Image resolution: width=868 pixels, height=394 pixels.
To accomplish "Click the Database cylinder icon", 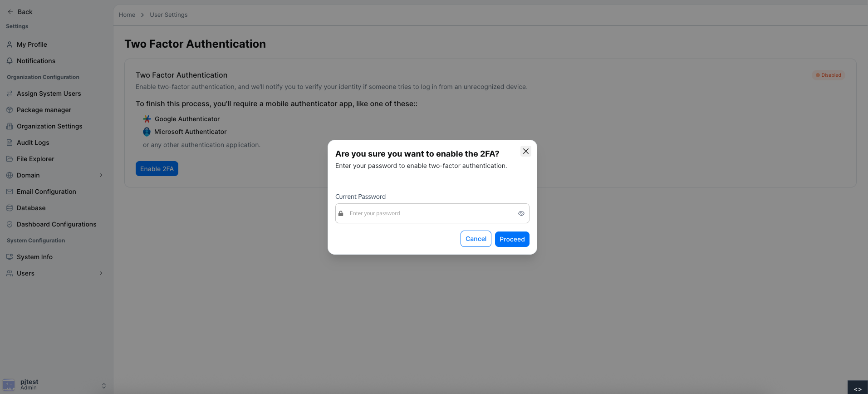I will (10, 208).
